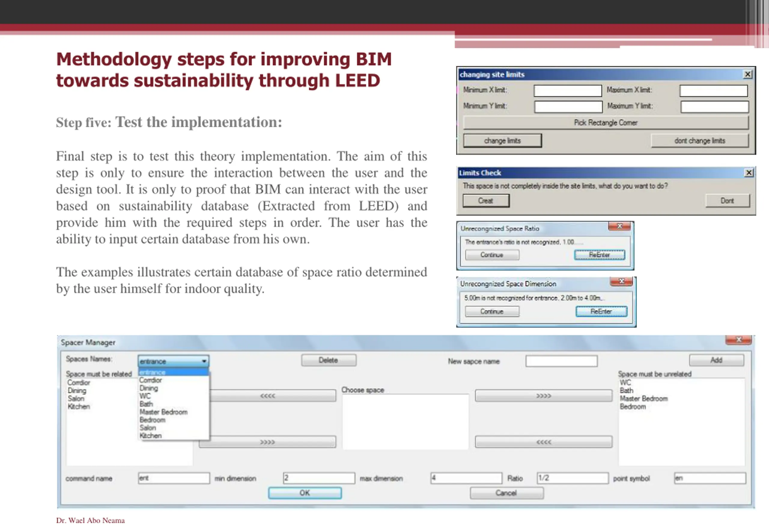Click ReEnter in Unrecognized Space Ratio dialog
The image size is (769, 532).
point(599,255)
